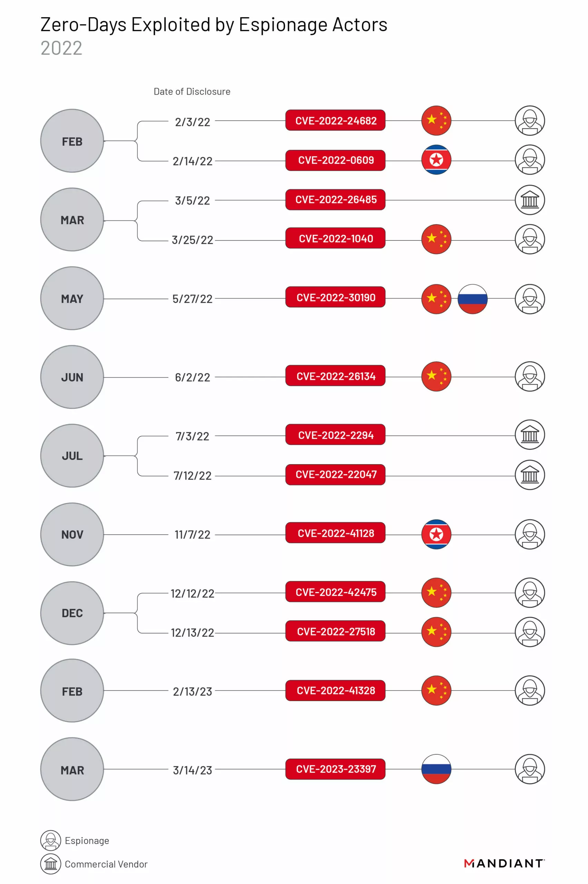Image resolution: width=588 pixels, height=884 pixels.
Task: Click the China flag beside CVE-2022-24682
Action: [436, 121]
